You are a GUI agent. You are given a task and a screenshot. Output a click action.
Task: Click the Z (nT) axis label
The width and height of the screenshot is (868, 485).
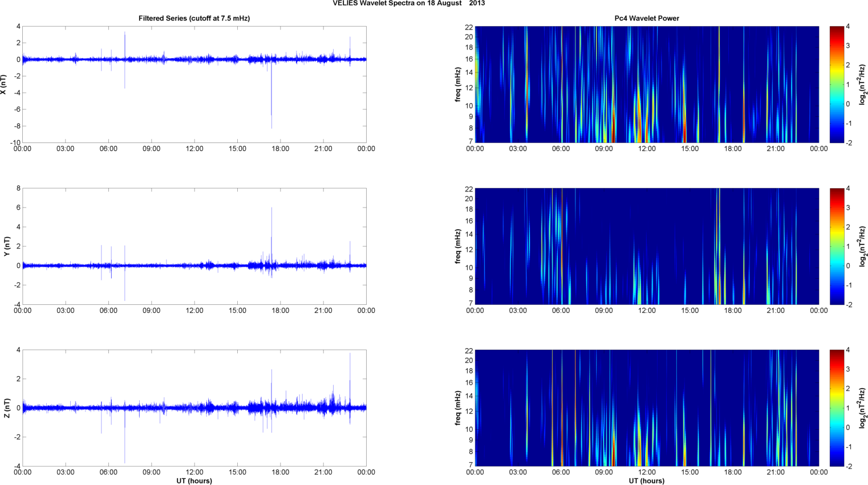pos(7,408)
